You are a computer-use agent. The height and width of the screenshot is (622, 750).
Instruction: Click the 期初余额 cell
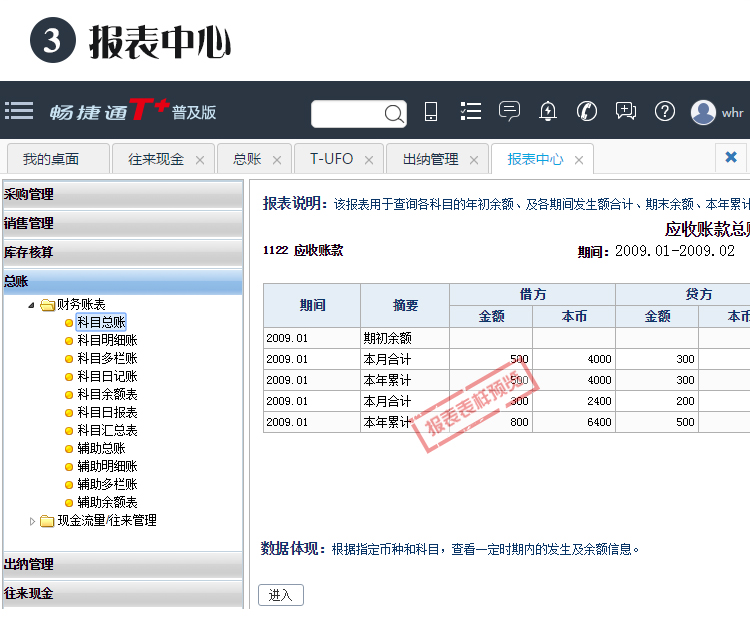tap(405, 338)
